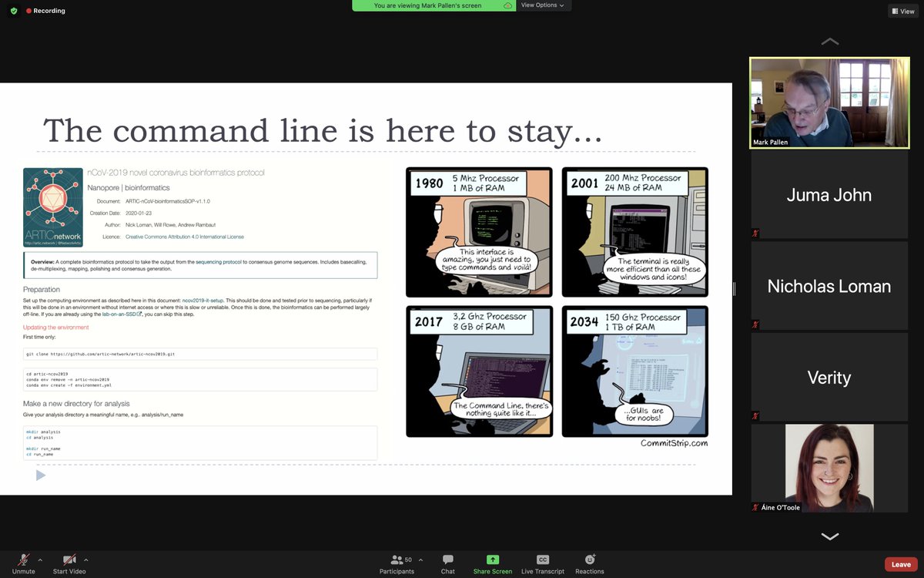Click the 'Preparation' heading
This screenshot has width=924, height=578.
click(42, 290)
